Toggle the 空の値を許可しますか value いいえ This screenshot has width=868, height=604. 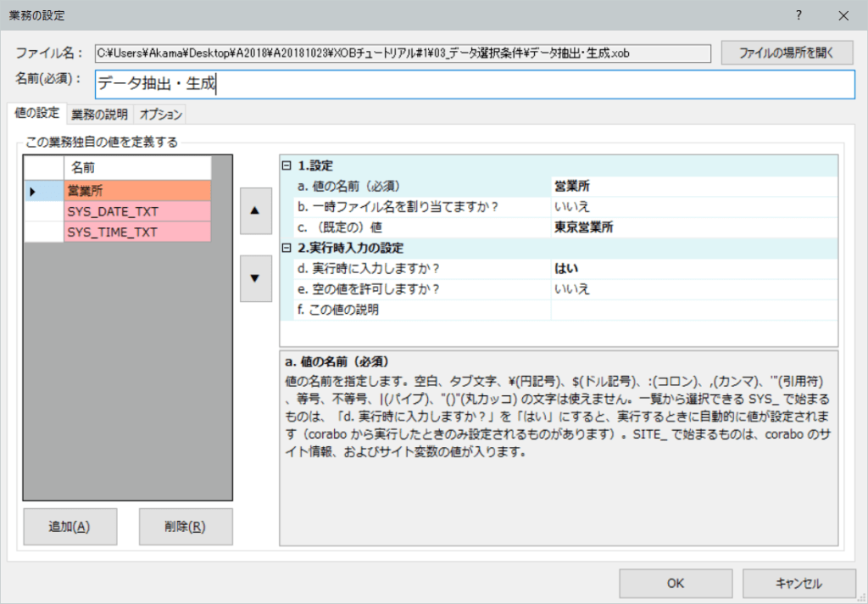pyautogui.click(x=693, y=289)
